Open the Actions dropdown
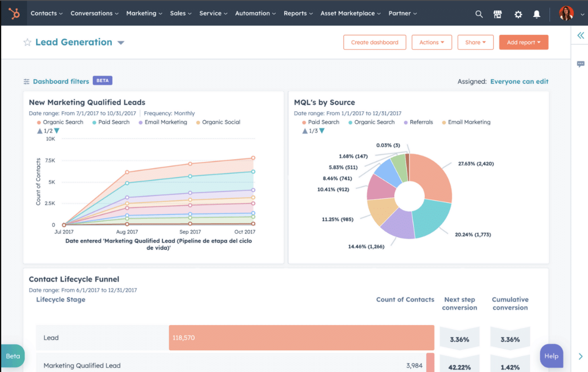588x372 pixels. tap(432, 42)
